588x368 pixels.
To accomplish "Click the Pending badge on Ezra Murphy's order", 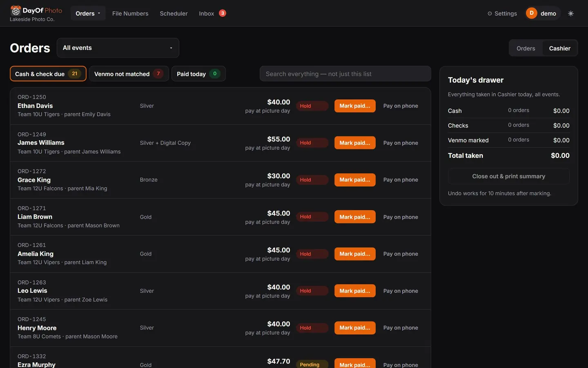I will pos(312,364).
